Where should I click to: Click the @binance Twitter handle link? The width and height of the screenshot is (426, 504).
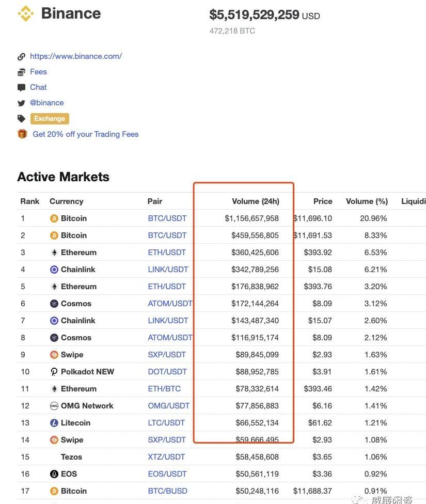click(47, 103)
